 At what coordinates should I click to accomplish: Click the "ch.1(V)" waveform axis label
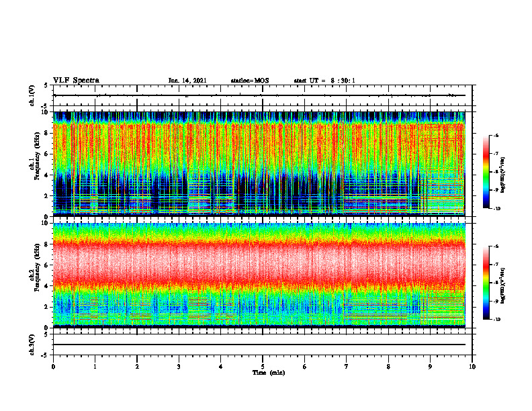coord(32,95)
